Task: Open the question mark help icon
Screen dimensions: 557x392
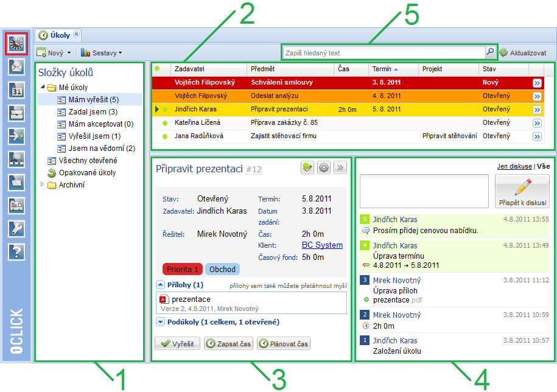Action: [16, 251]
